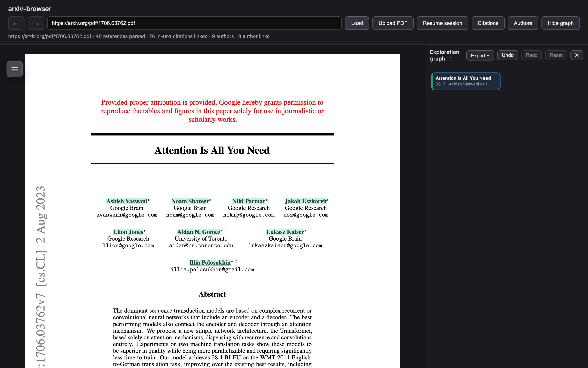Click the Exploration graph panel heading
Viewport: 588px width, 368px height.
tap(444, 55)
